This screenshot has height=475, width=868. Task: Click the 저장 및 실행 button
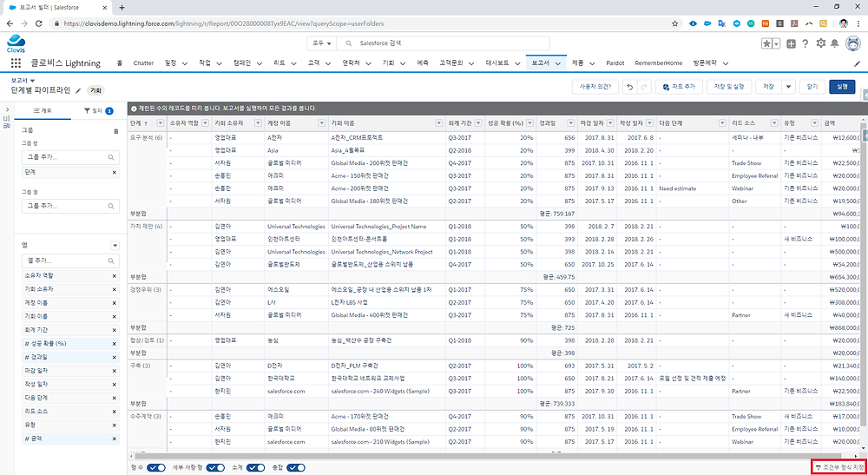click(x=729, y=87)
